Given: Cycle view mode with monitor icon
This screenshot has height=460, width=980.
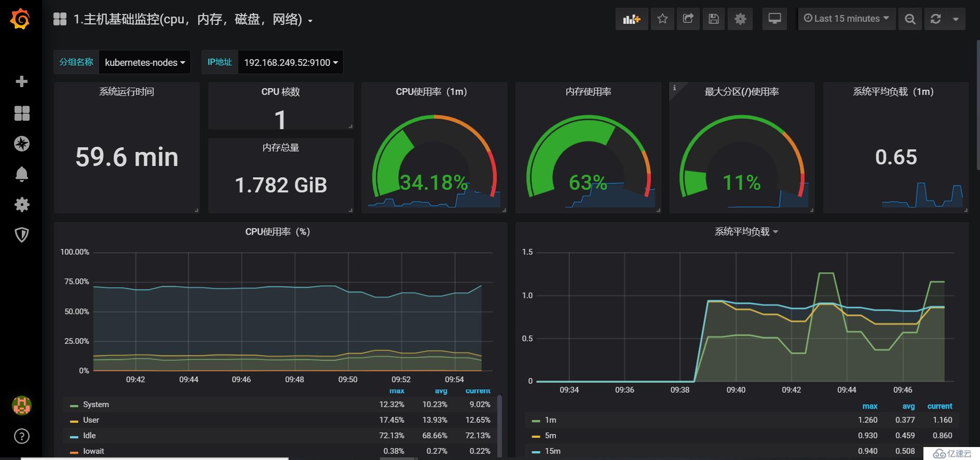Looking at the screenshot, I should (x=775, y=19).
